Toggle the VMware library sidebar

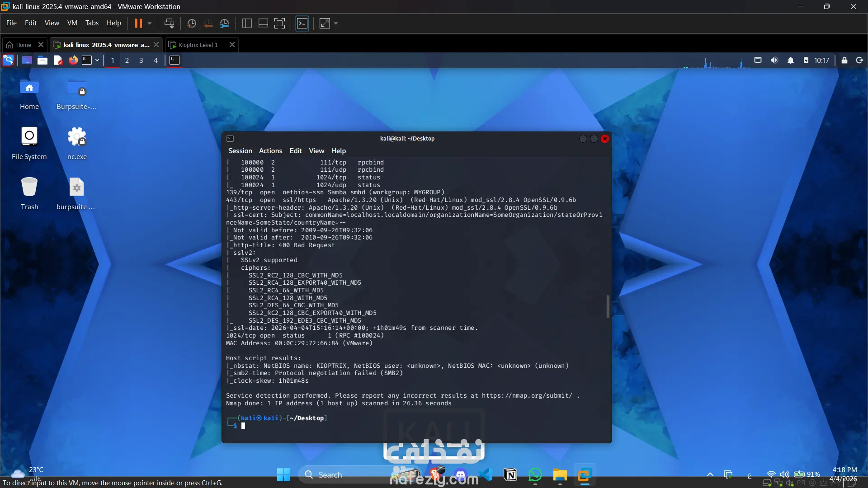pyautogui.click(x=247, y=23)
